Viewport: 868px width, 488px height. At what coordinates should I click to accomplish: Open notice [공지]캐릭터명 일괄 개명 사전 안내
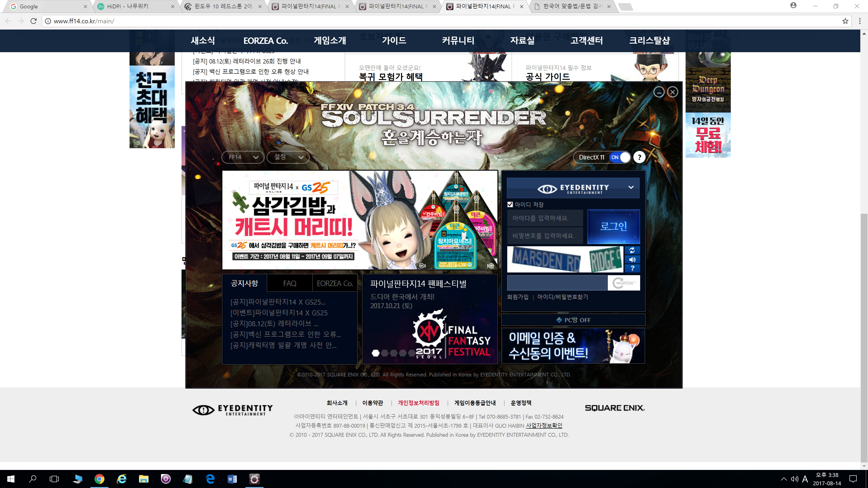pyautogui.click(x=283, y=345)
